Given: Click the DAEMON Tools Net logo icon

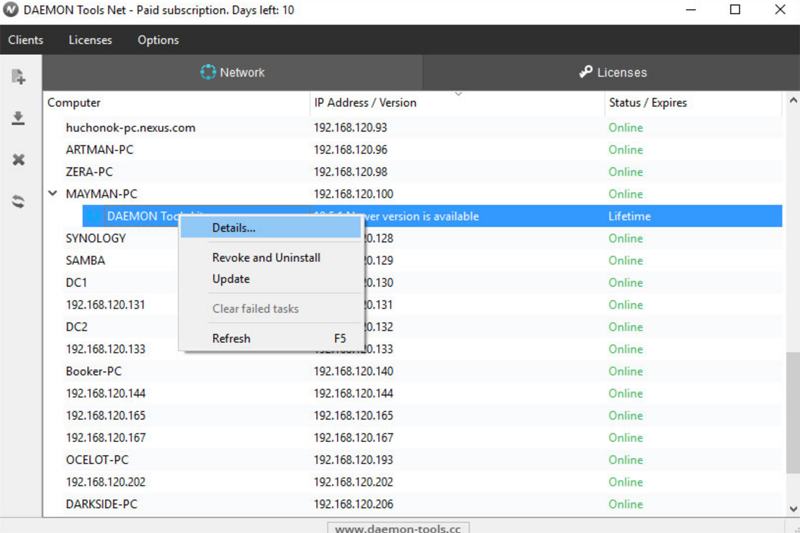Looking at the screenshot, I should point(11,10).
